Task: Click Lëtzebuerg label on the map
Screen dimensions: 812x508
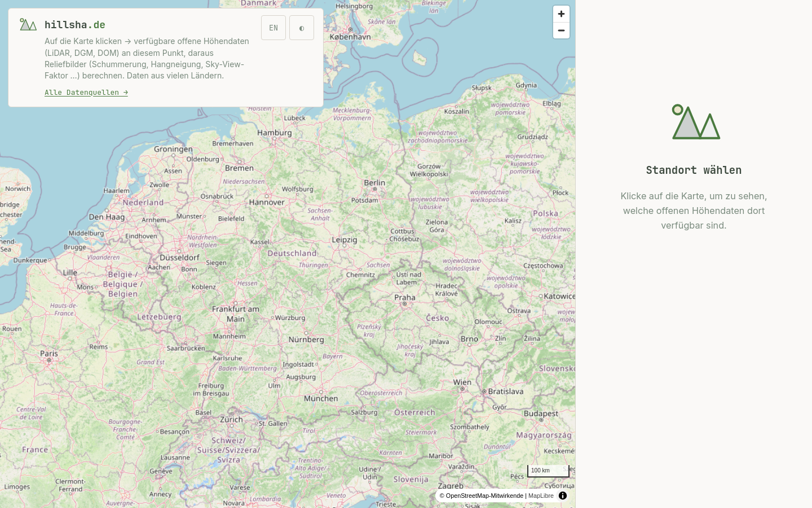Action: [159, 317]
